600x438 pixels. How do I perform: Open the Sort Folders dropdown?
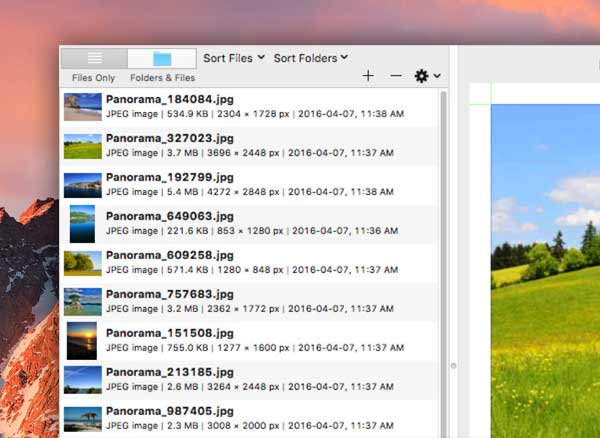(x=311, y=58)
